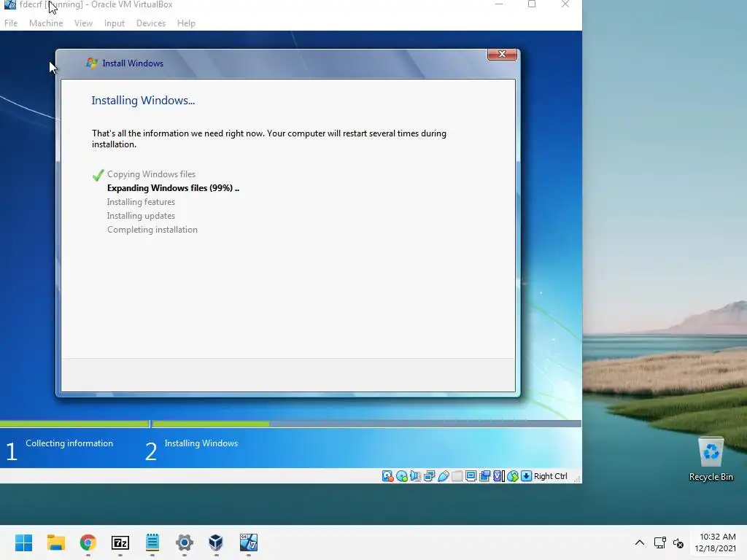Open File Explorer from the taskbar
Viewport: 747px width, 560px height.
56,542
